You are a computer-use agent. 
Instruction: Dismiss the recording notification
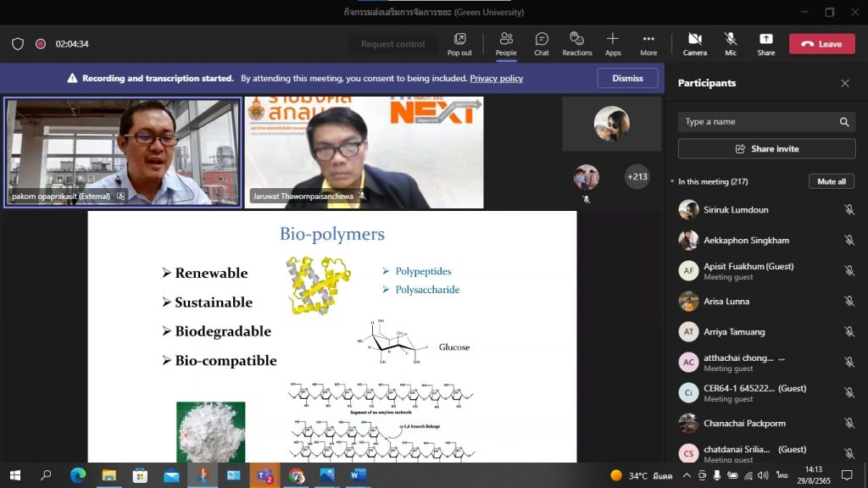tap(627, 78)
